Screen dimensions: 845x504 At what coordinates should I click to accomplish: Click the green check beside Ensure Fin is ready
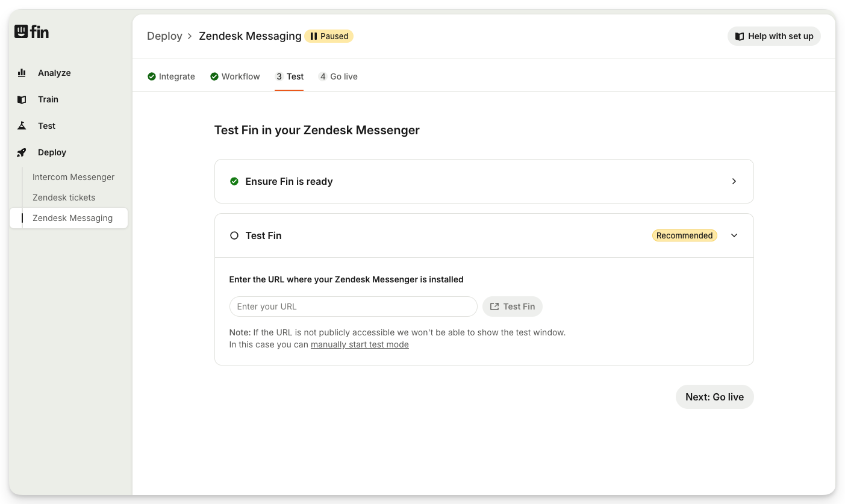point(234,181)
